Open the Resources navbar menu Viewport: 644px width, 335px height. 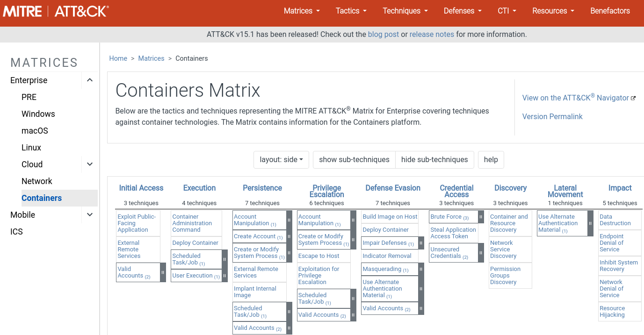tap(554, 11)
